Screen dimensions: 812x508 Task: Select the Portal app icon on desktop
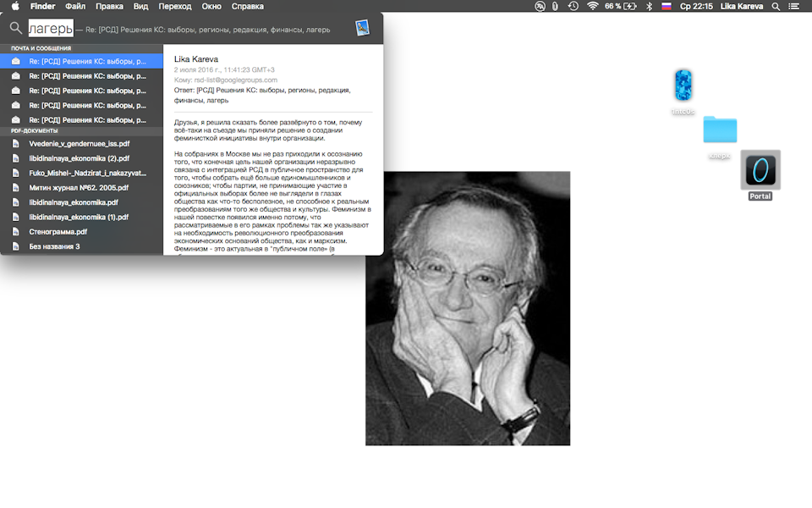point(760,170)
